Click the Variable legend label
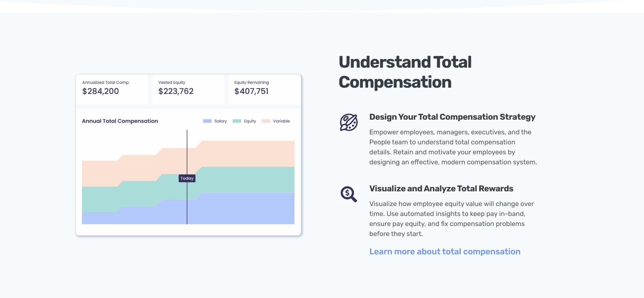The height and width of the screenshot is (298, 644). pyautogui.click(x=281, y=121)
